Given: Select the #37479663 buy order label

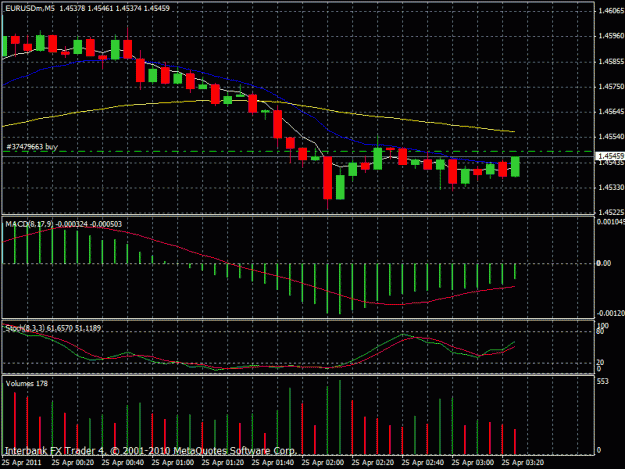Looking at the screenshot, I should 32,147.
